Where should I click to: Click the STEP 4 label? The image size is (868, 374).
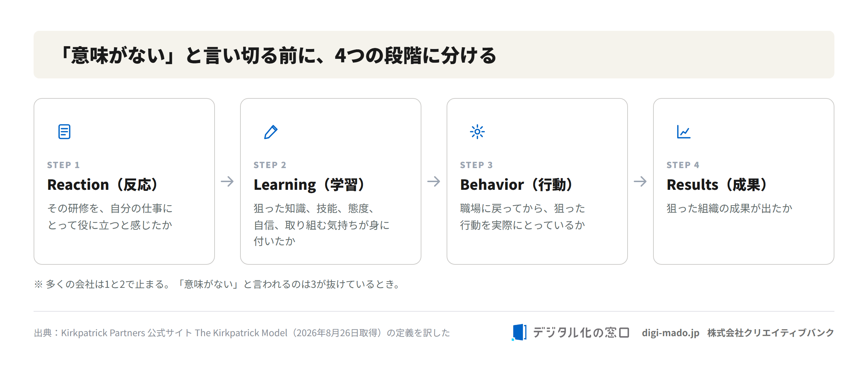(x=683, y=165)
